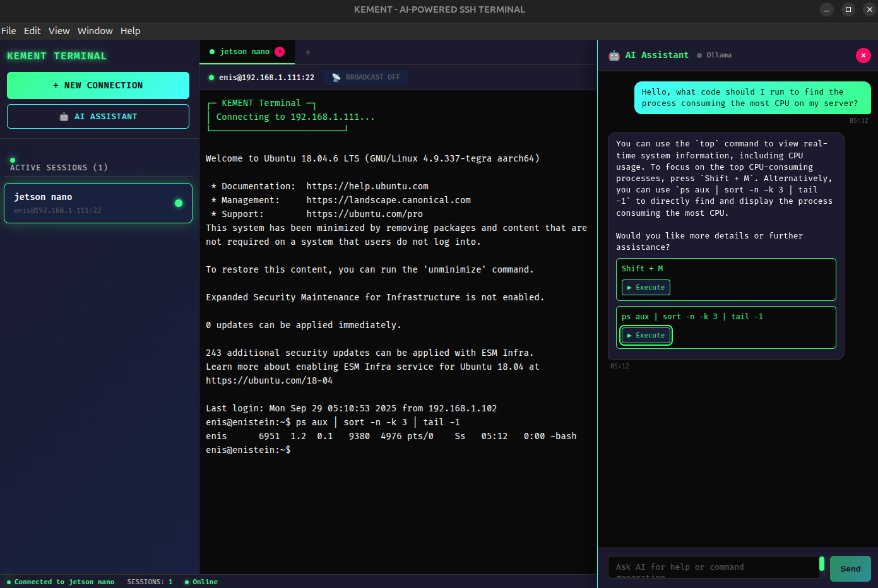Viewport: 878px width, 588px height.
Task: Open the Edit menu
Action: 32,31
